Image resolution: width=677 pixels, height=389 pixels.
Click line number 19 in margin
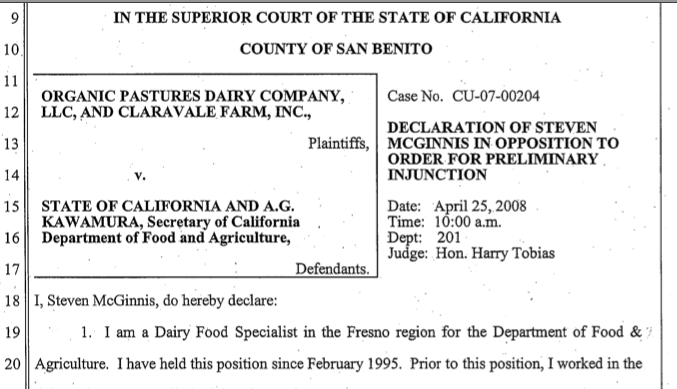click(x=13, y=332)
